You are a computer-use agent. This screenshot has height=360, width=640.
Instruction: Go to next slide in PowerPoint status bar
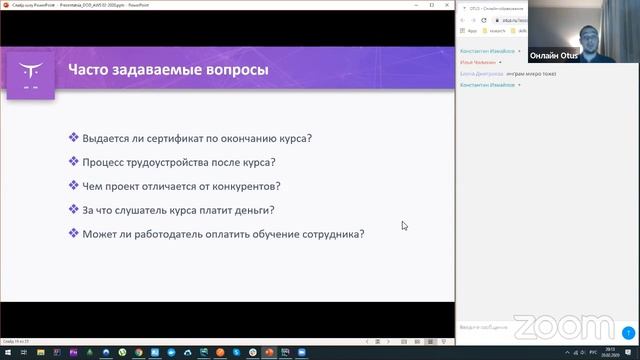pyautogui.click(x=388, y=342)
